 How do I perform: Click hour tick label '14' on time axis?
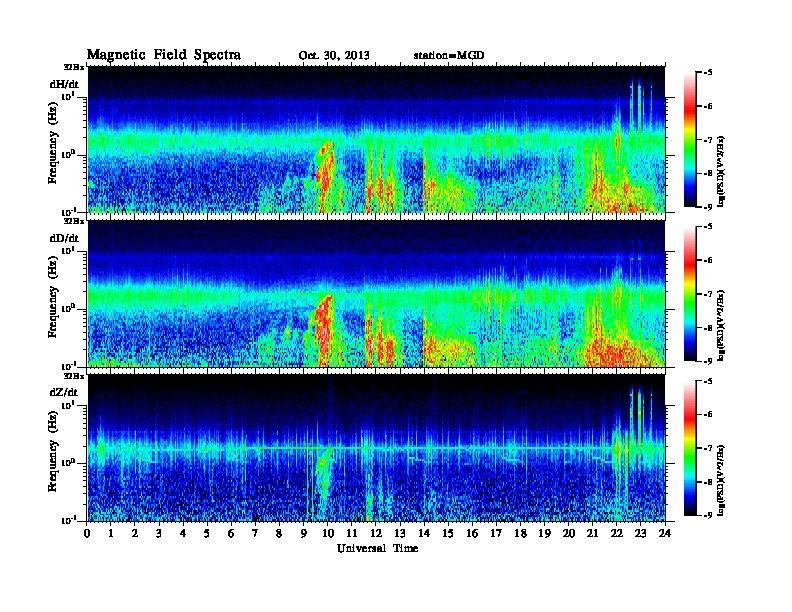[424, 533]
